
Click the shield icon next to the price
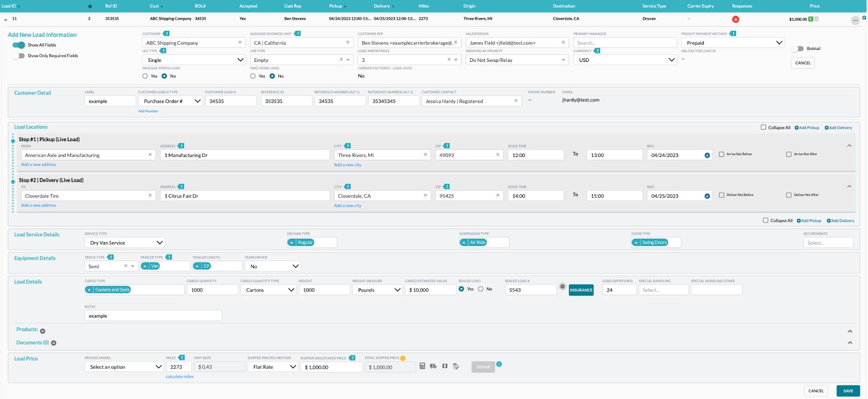816,19
